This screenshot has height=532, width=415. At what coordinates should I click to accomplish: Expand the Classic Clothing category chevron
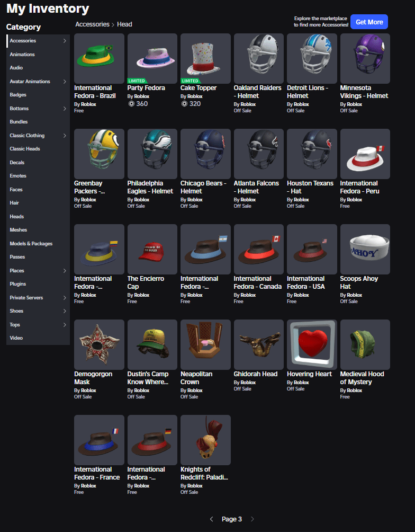click(x=65, y=136)
